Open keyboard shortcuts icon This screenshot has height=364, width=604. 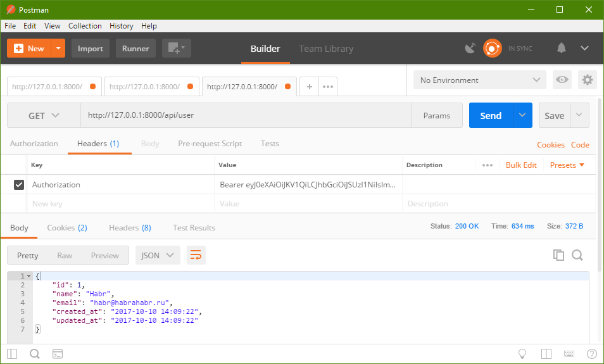click(x=569, y=354)
